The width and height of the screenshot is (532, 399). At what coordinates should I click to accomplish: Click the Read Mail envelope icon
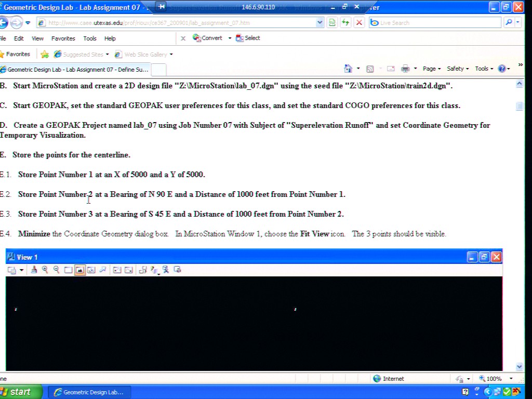(391, 69)
